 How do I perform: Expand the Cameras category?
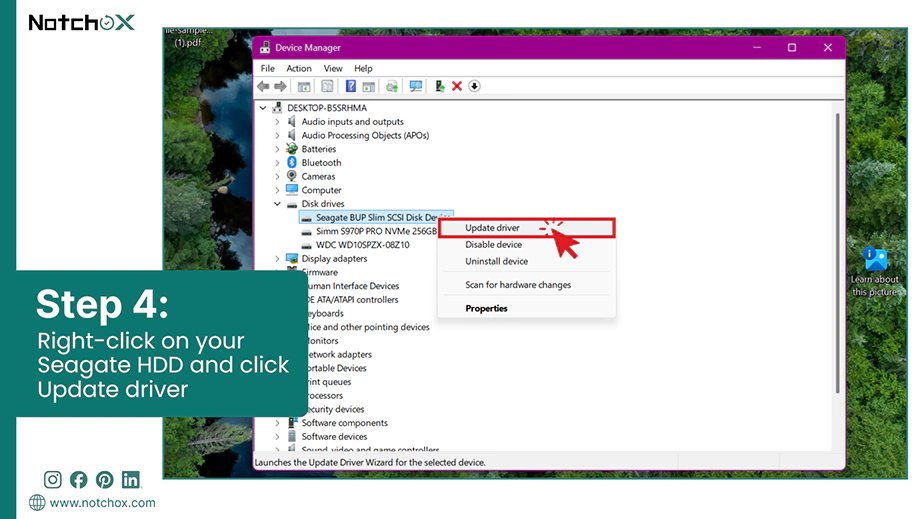click(277, 176)
